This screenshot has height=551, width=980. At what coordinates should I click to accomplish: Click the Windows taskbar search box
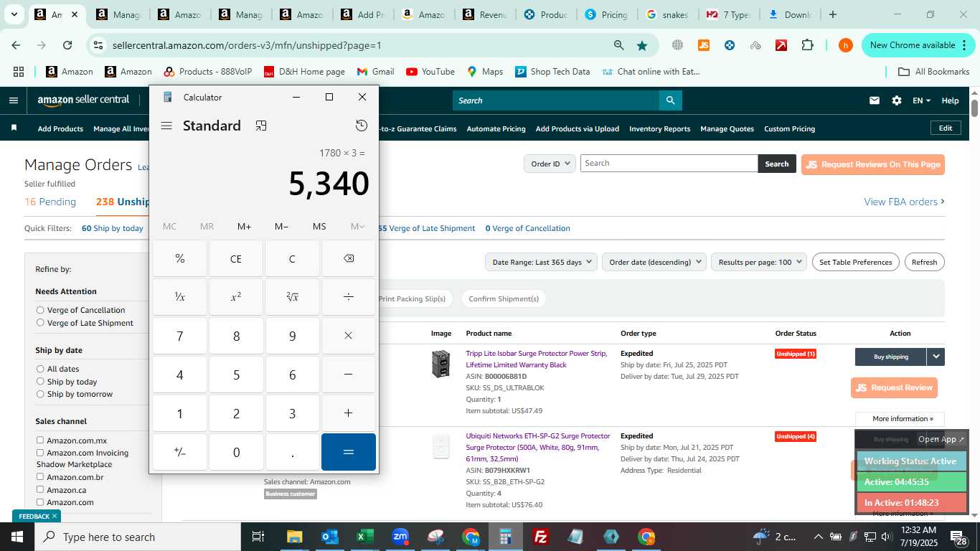click(x=137, y=537)
